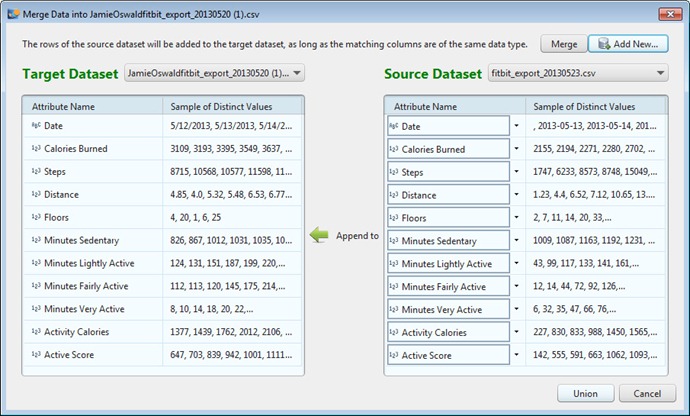Expand the source Distance column dropdown

(x=516, y=195)
